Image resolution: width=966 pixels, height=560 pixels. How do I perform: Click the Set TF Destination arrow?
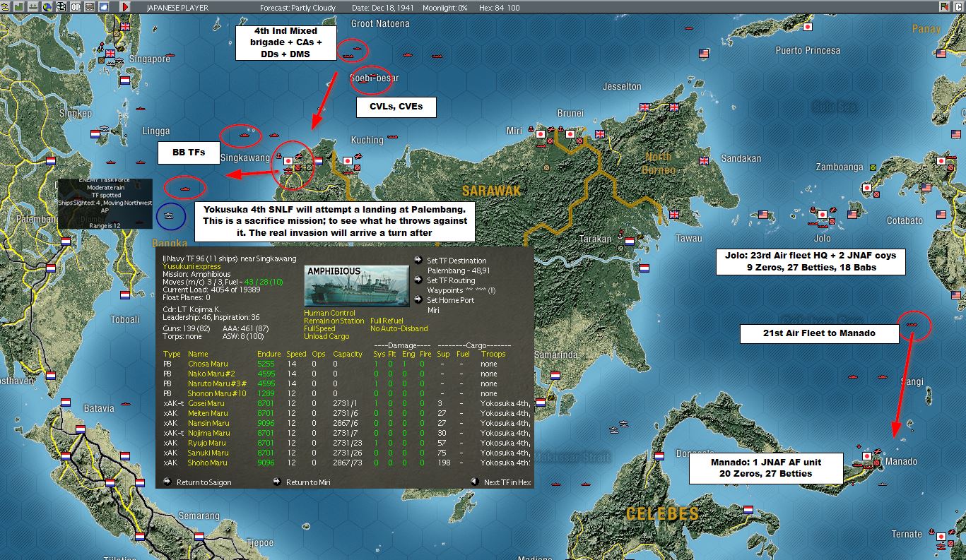[x=418, y=260]
